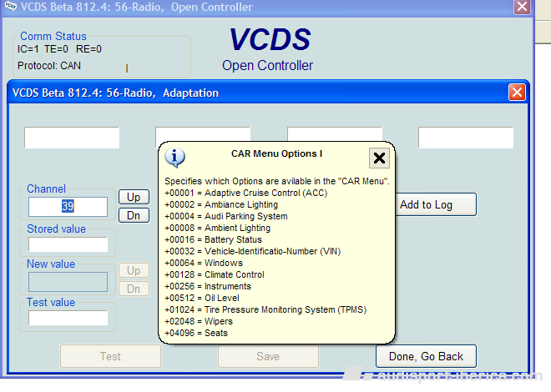Viewport: 551px width, 392px height.
Task: Select the '+02048 = Wipers' line
Action: [199, 321]
